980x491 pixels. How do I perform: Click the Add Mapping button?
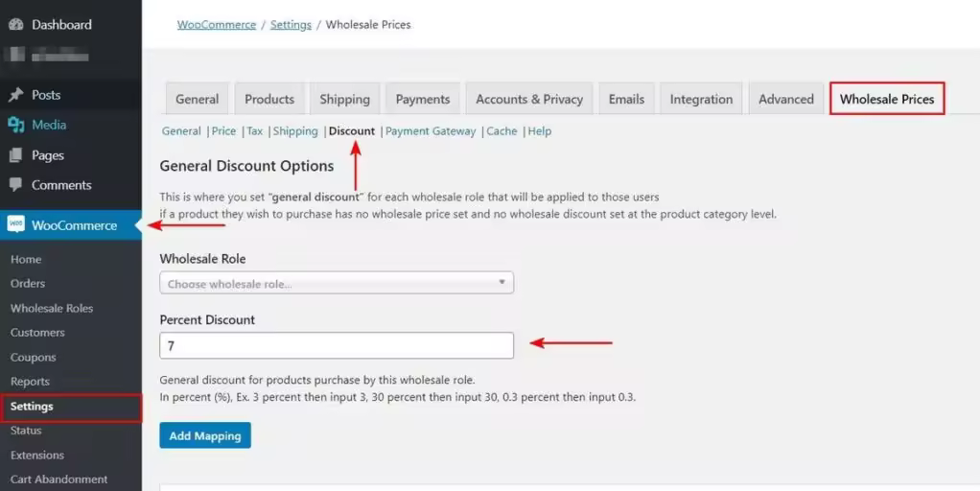[205, 435]
